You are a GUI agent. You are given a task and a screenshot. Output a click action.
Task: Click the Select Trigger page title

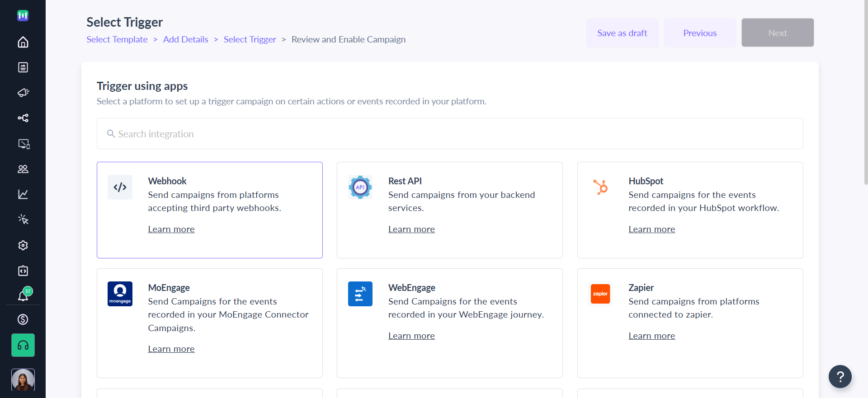(x=125, y=22)
